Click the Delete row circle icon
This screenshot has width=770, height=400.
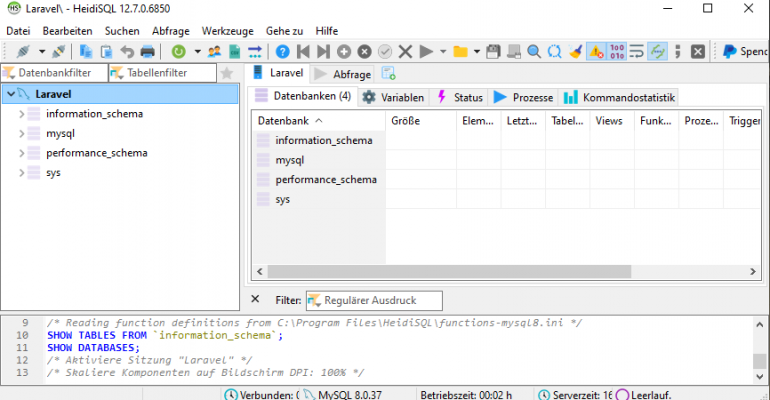[364, 52]
